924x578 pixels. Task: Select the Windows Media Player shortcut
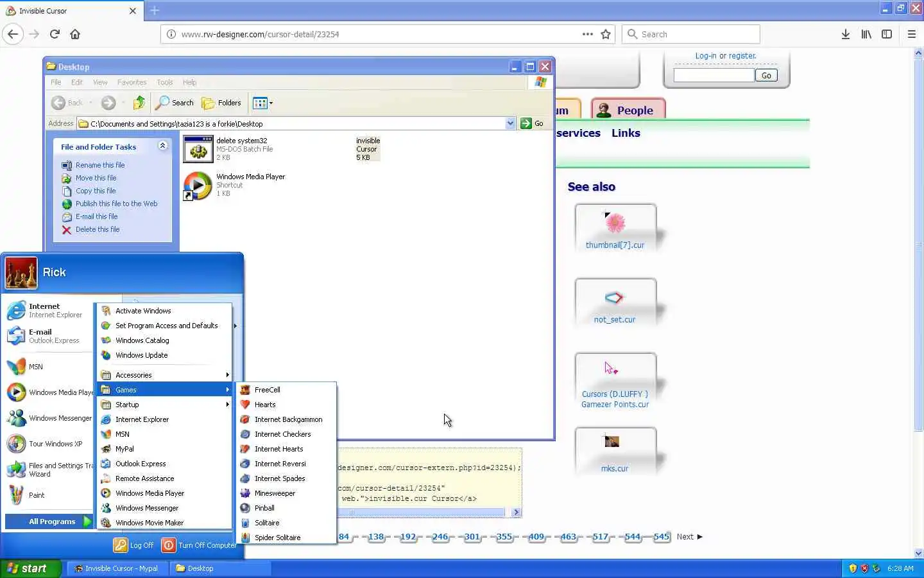click(235, 185)
